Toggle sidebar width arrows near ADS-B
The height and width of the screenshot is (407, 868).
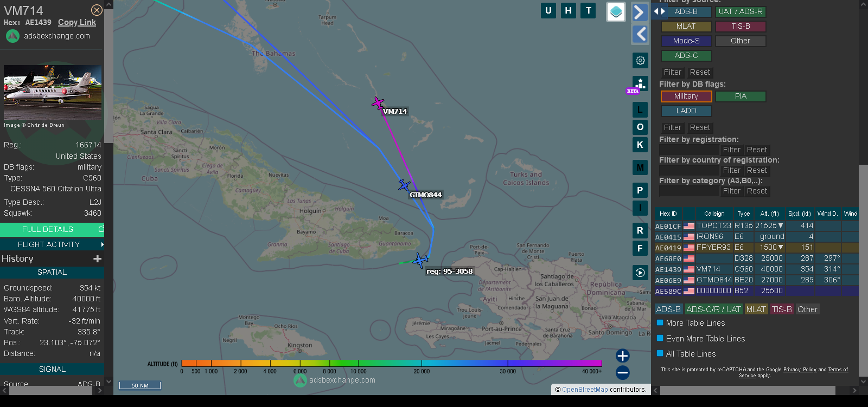[x=659, y=11]
